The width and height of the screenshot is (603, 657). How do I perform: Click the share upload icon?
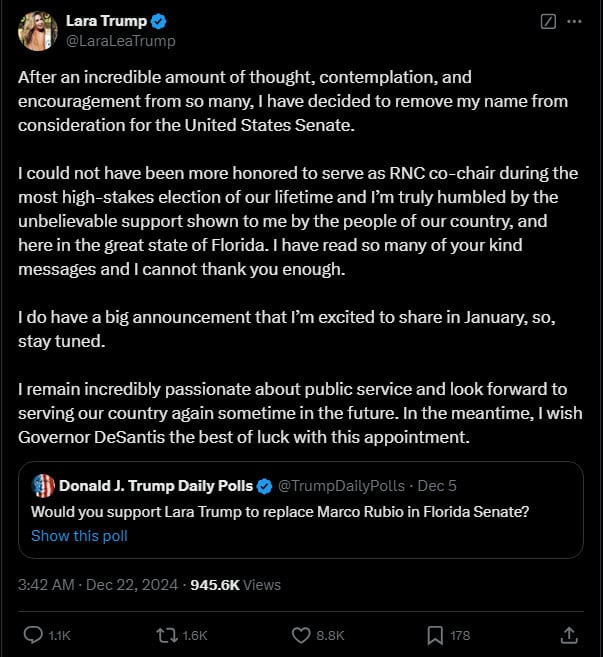pos(569,634)
